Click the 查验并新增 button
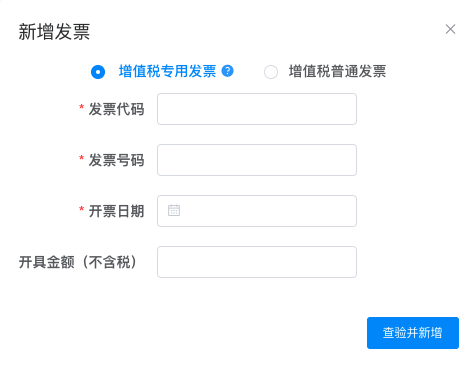 pyautogui.click(x=413, y=333)
